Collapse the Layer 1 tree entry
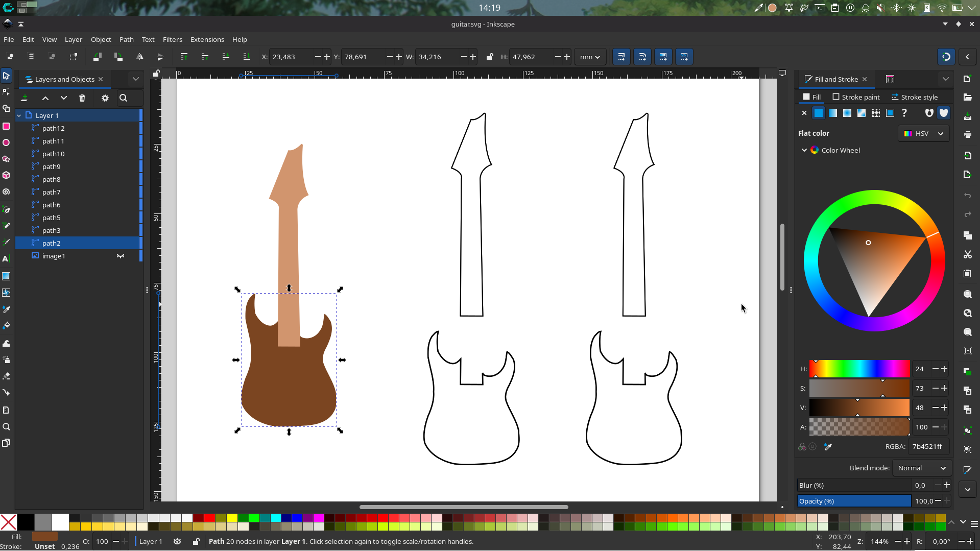The height and width of the screenshot is (551, 980). click(19, 115)
